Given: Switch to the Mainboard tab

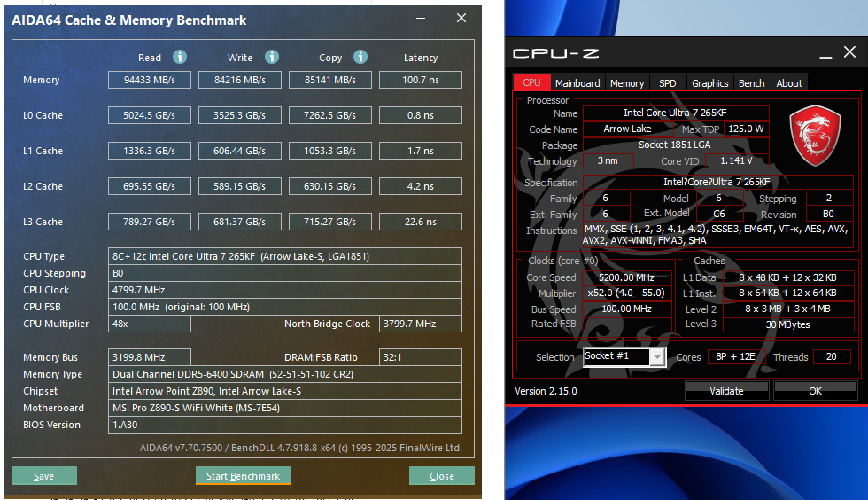Looking at the screenshot, I should (x=577, y=83).
